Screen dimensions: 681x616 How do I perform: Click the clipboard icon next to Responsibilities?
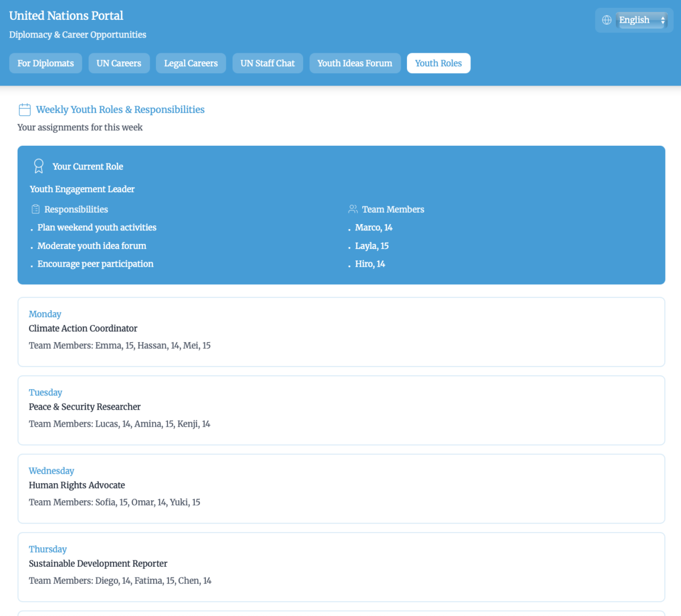tap(36, 209)
